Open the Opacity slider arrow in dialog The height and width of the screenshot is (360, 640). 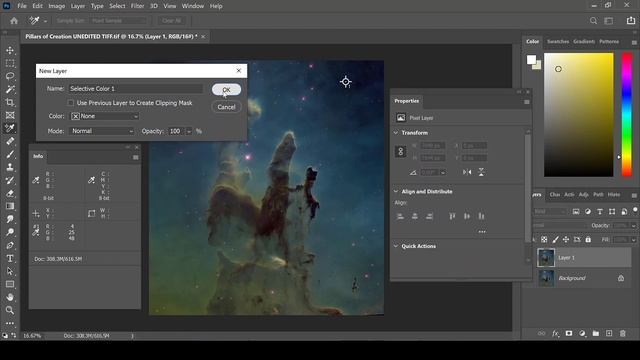coord(189,131)
